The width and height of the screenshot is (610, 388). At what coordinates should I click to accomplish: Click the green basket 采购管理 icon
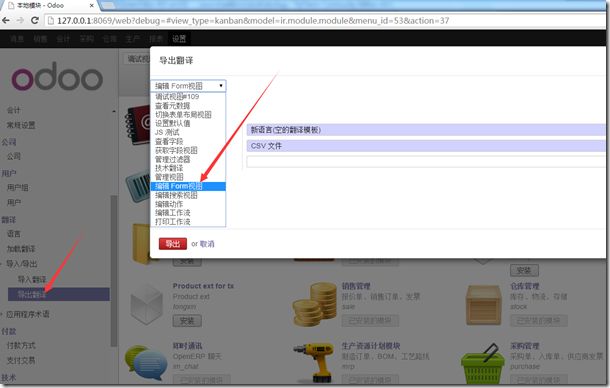click(x=482, y=364)
